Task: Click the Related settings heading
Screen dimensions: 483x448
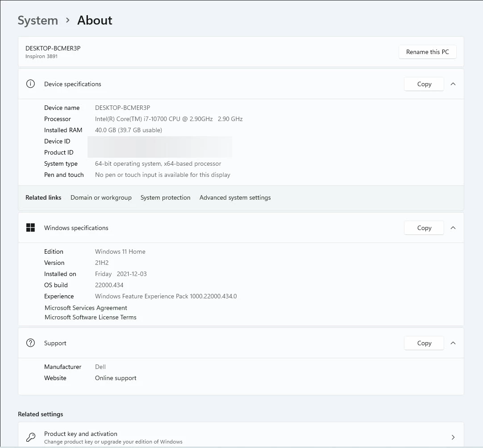Action: (40, 414)
